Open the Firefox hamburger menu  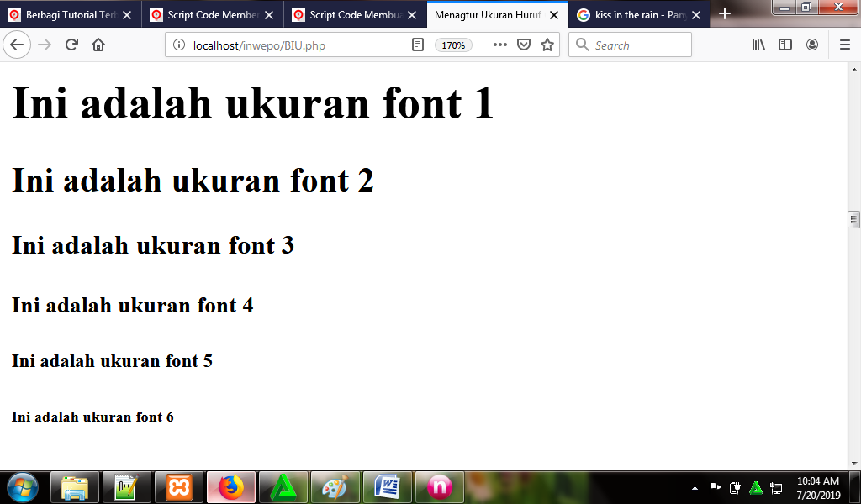843,45
